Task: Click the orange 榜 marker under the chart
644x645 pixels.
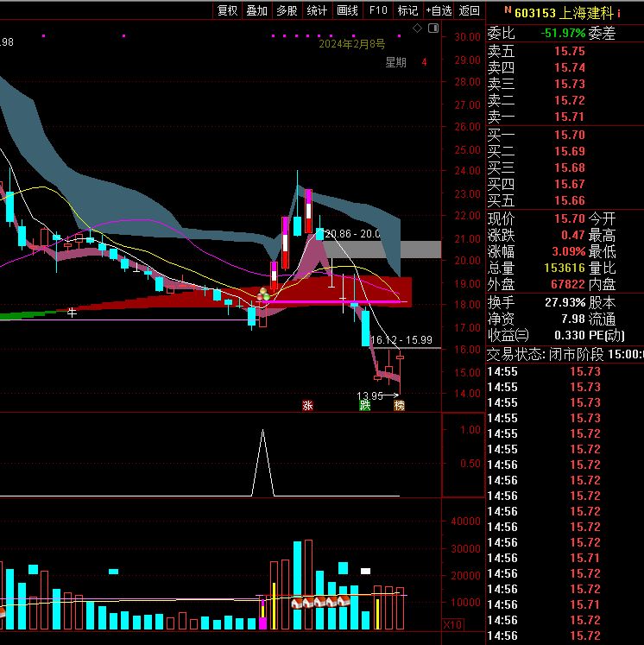Action: click(400, 406)
